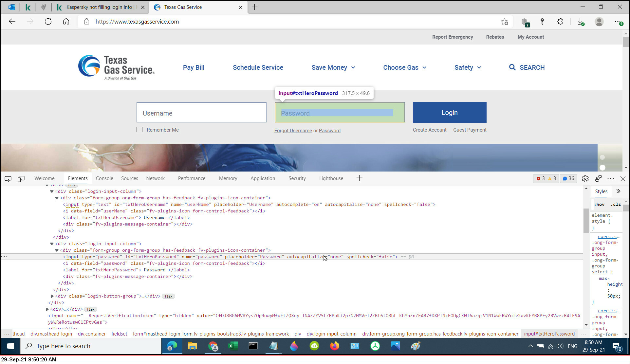Click the address bar URL
Viewport: 630px width, 364px height.
(x=137, y=22)
